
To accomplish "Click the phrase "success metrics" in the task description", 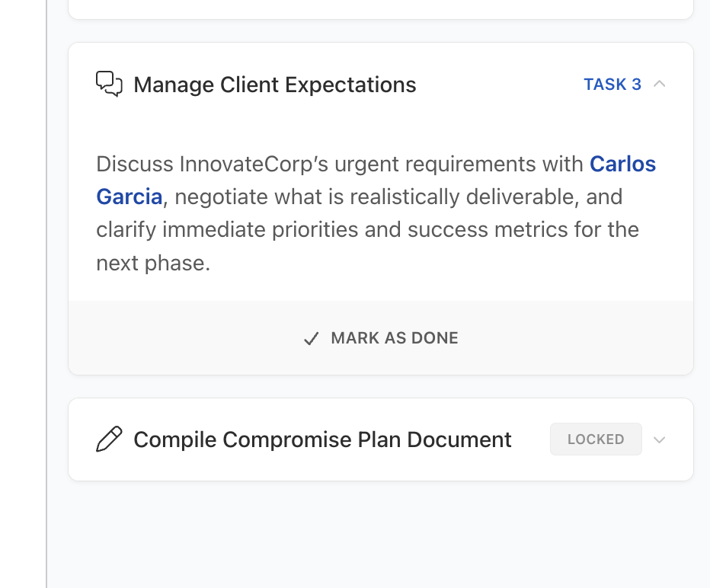I will pyautogui.click(x=492, y=229).
